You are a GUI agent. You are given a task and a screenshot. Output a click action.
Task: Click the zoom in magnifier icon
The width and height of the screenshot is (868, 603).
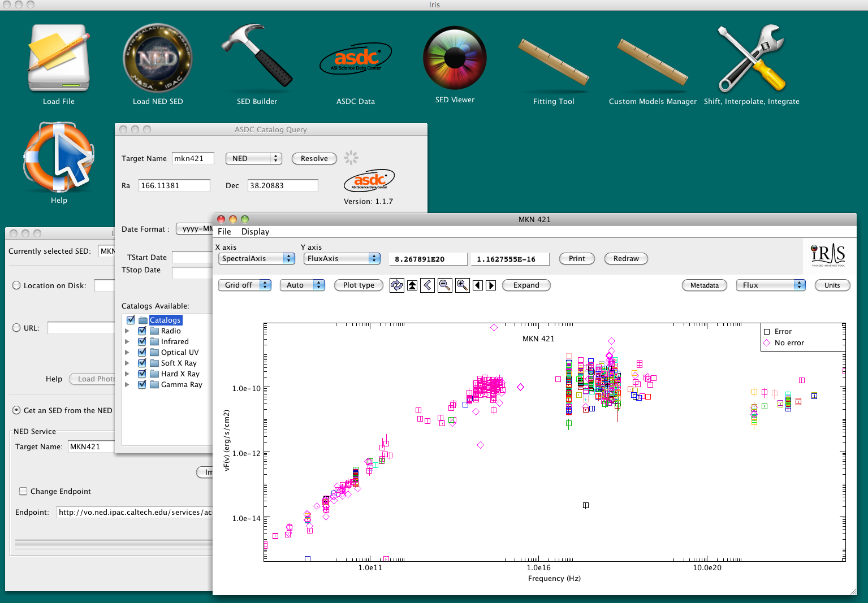click(462, 285)
